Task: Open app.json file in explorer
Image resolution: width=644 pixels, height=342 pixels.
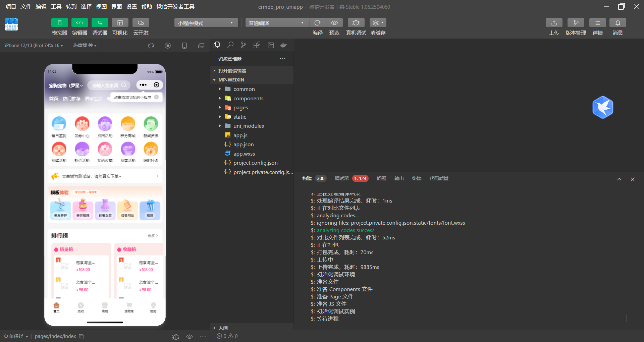Action: 244,145
